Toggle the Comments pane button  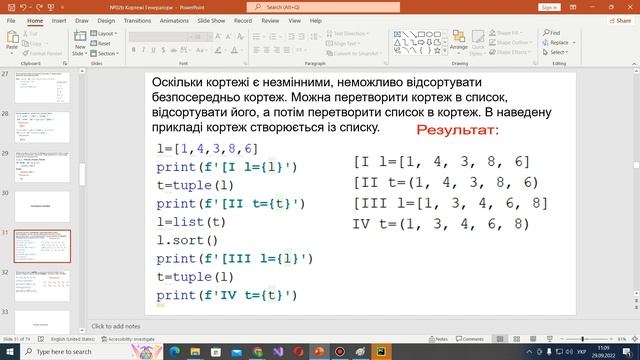click(x=470, y=339)
